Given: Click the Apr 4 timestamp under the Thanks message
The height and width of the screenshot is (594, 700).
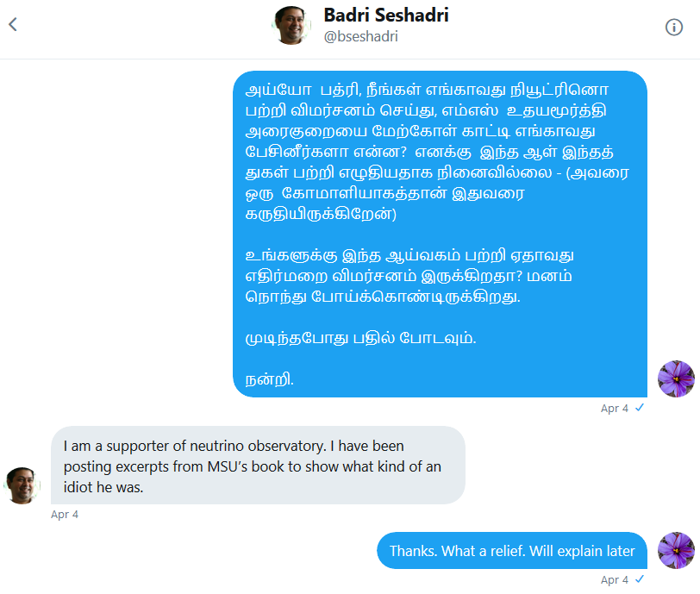Looking at the screenshot, I should 615,580.
